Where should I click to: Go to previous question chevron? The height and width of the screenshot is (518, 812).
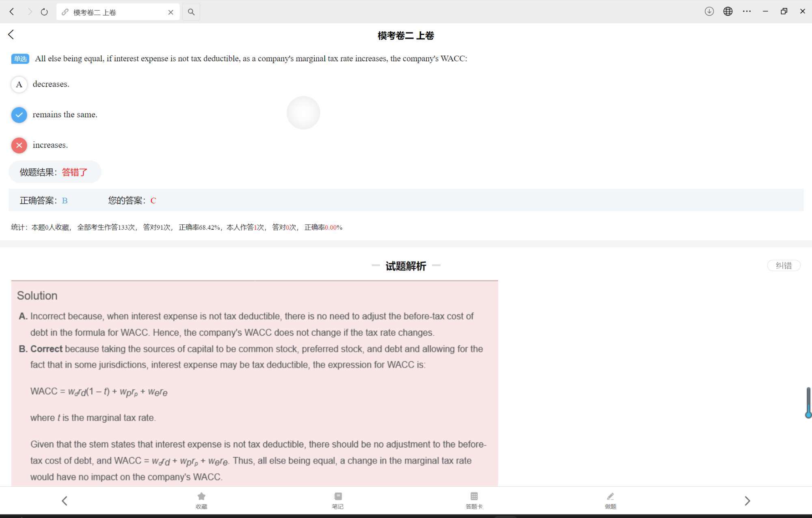pos(65,501)
